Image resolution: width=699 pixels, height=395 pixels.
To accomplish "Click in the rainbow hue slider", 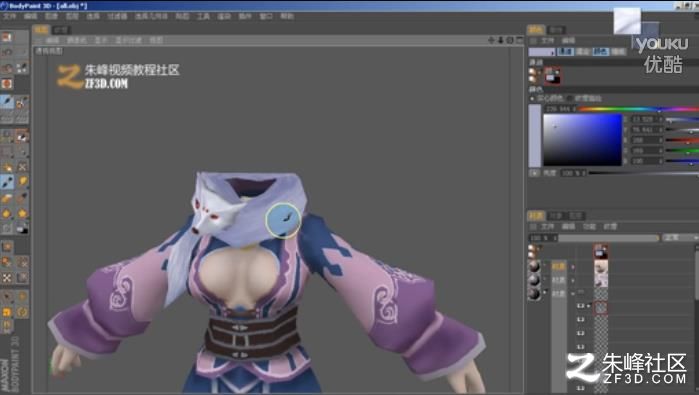I will (638, 109).
